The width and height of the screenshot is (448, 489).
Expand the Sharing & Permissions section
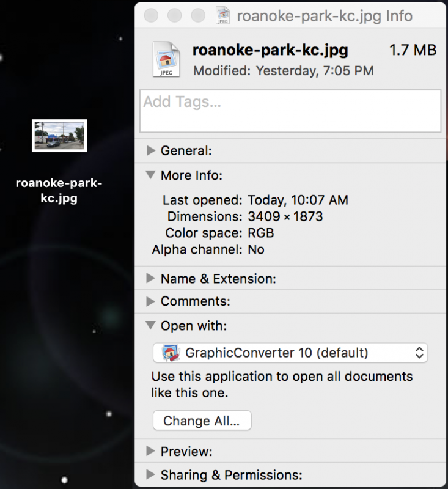[151, 475]
